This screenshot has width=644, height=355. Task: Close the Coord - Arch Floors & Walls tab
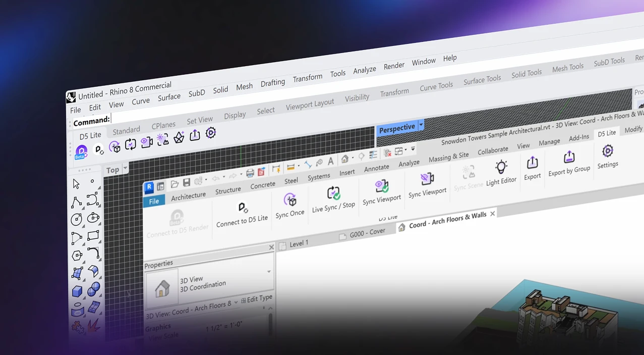[x=493, y=214]
